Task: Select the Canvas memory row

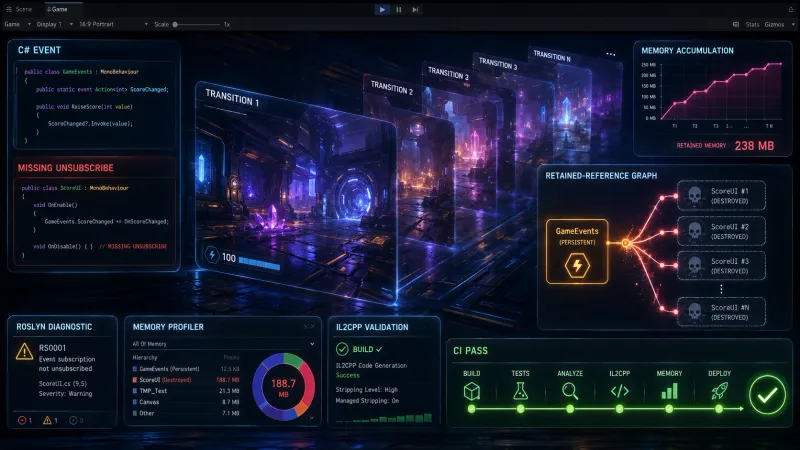Action: [x=186, y=402]
